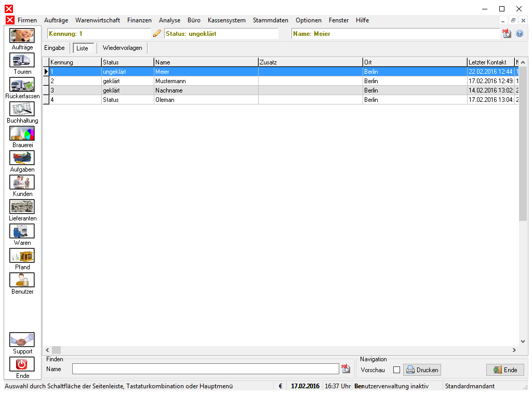Screen dimensions: 532x394
Task: Open Rückerfassen in the sidebar
Action: coord(22,85)
